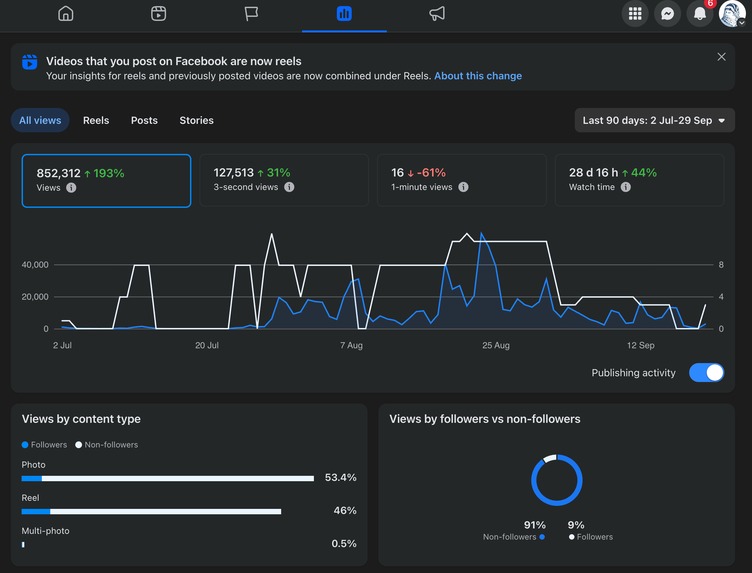Screen dimensions: 752x573
Task: Click the Non-followers legend in content type
Action: click(x=106, y=445)
